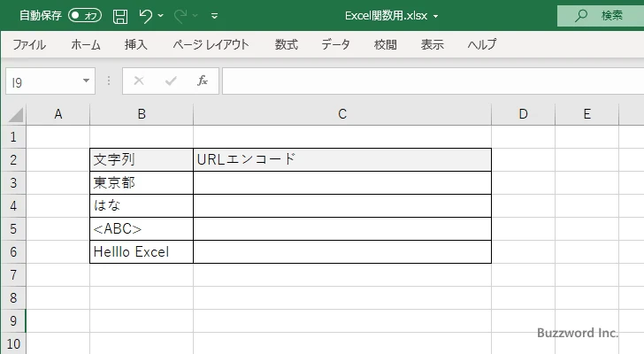Select row 3 header

click(13, 182)
